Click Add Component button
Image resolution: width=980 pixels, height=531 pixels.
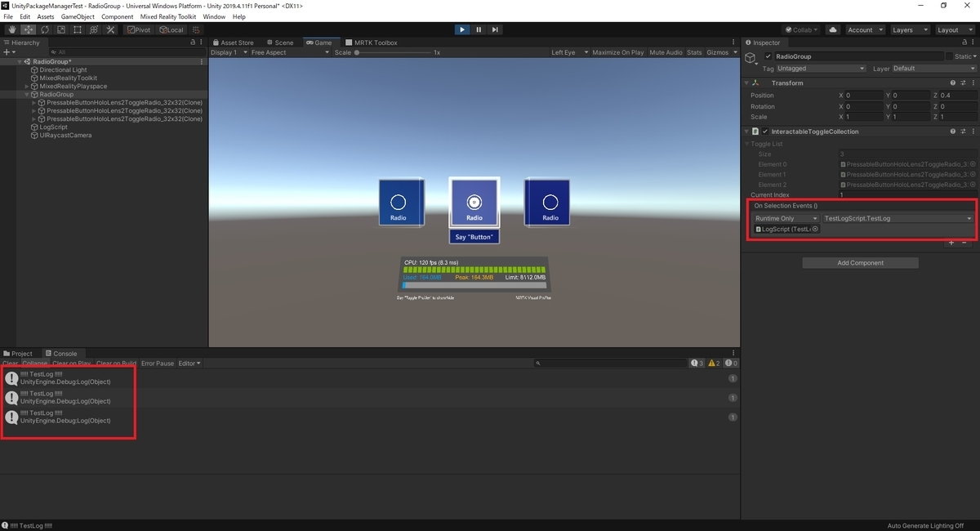point(860,263)
